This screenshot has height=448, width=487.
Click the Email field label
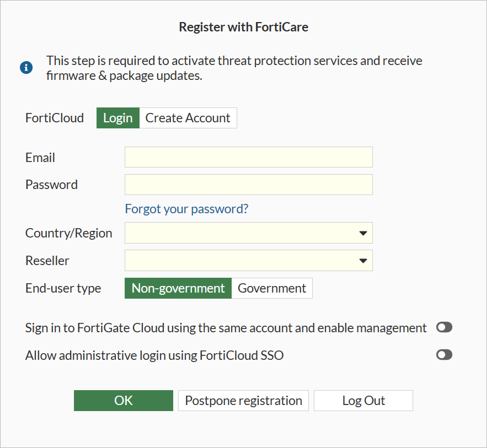click(x=40, y=158)
